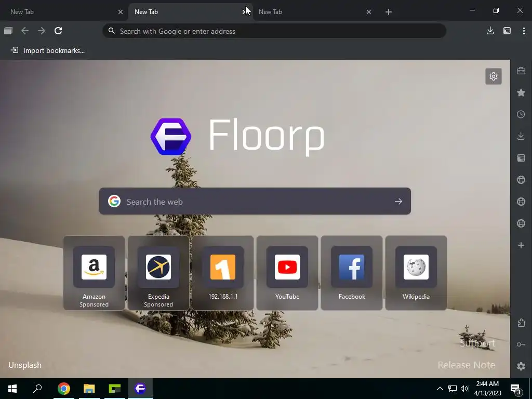Add a web panel with the sidebar plus

[521, 245]
